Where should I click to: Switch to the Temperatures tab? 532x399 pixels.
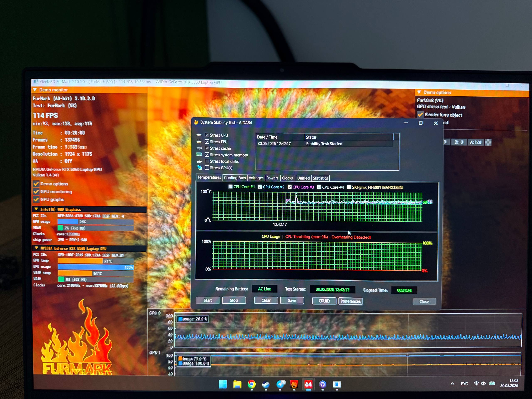pos(209,177)
